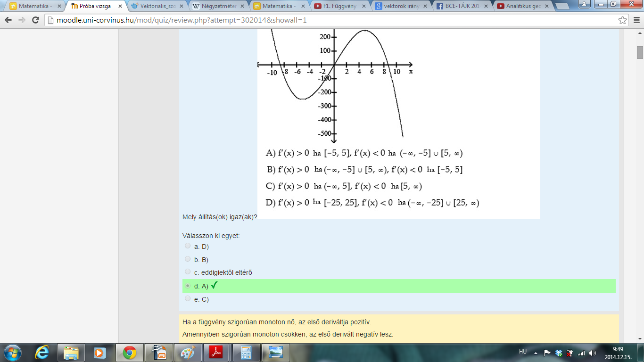
Task: Open the Chrome hamburger menu
Action: click(x=636, y=20)
